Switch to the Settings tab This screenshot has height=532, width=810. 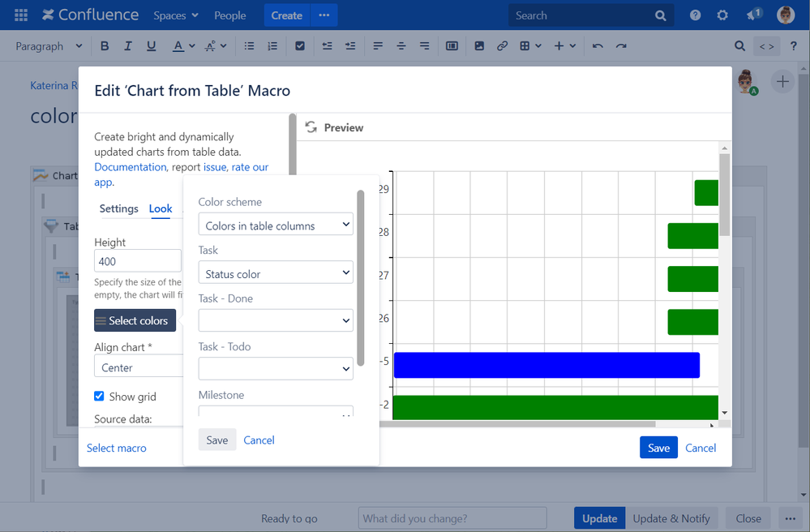point(119,208)
